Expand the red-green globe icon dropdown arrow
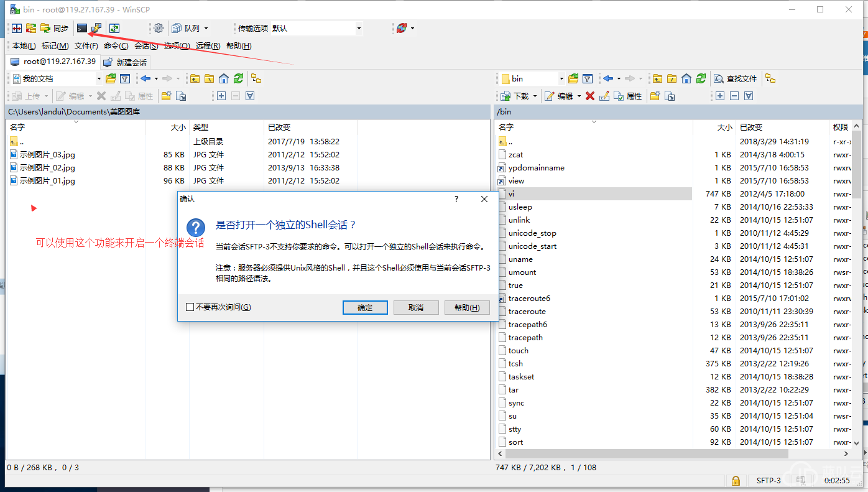The image size is (868, 492). click(412, 28)
